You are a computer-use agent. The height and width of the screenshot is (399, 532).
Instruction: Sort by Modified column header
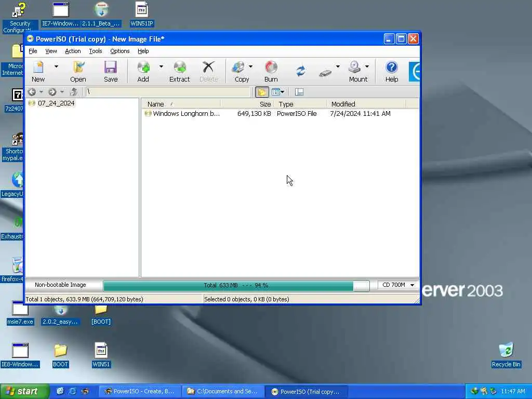click(366, 104)
